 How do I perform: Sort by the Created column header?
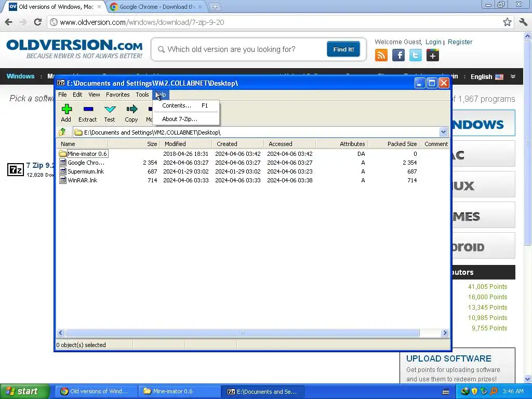(x=238, y=144)
